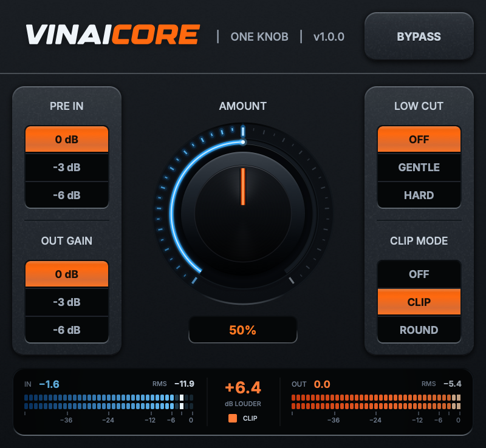
Task: Select PRE IN 0 dB option
Action: click(x=67, y=139)
